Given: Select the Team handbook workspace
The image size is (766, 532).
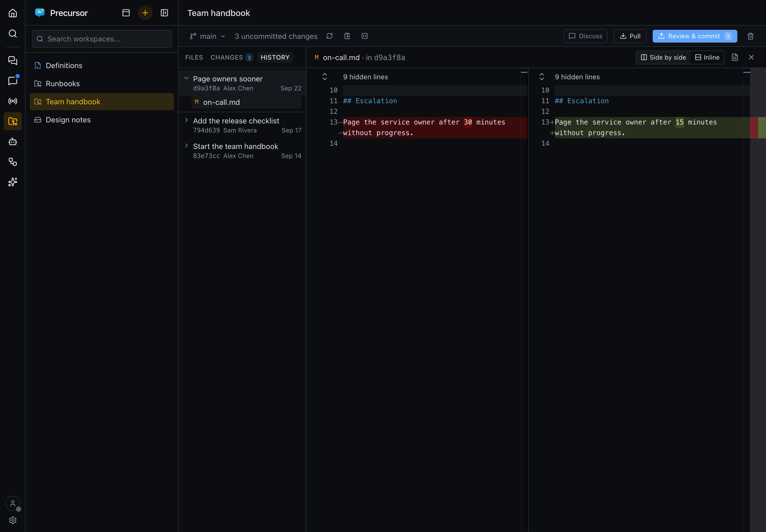Looking at the screenshot, I should 102,102.
